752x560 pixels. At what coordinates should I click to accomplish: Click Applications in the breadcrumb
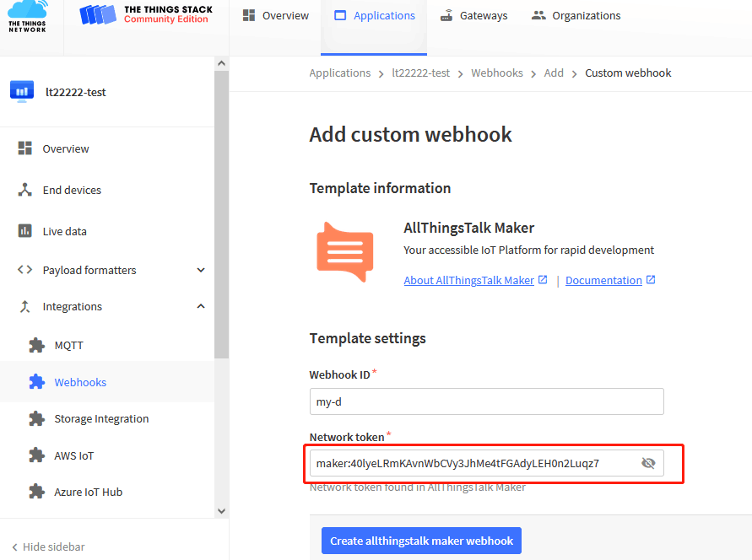click(339, 73)
